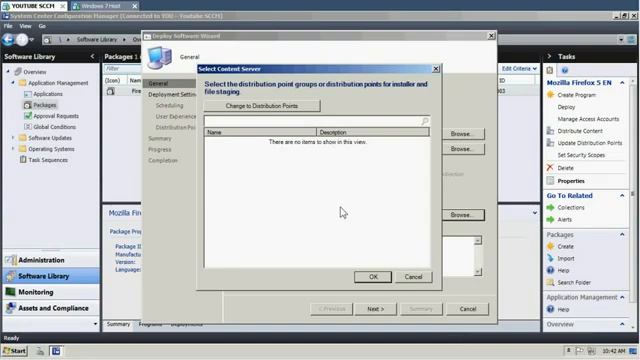Click the Packages folder icon in tree
This screenshot has width=640, height=360.
pyautogui.click(x=27, y=105)
